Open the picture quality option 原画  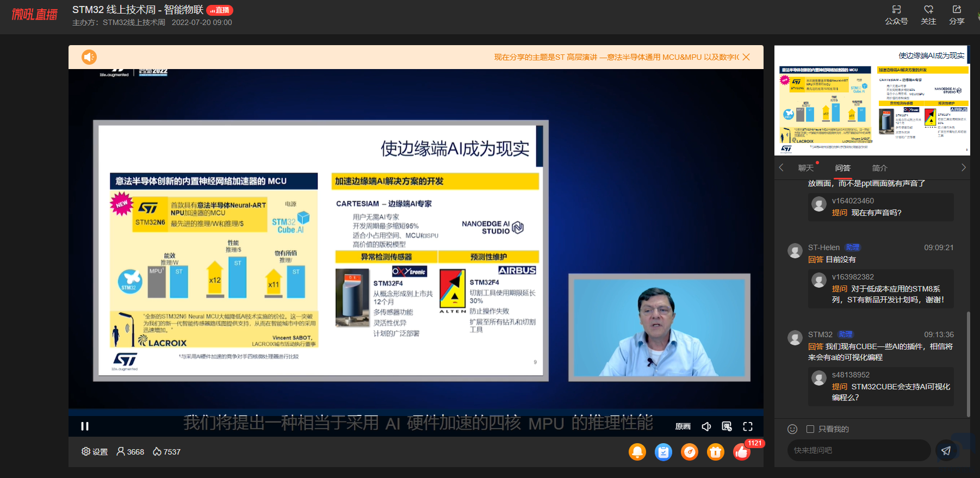point(683,426)
